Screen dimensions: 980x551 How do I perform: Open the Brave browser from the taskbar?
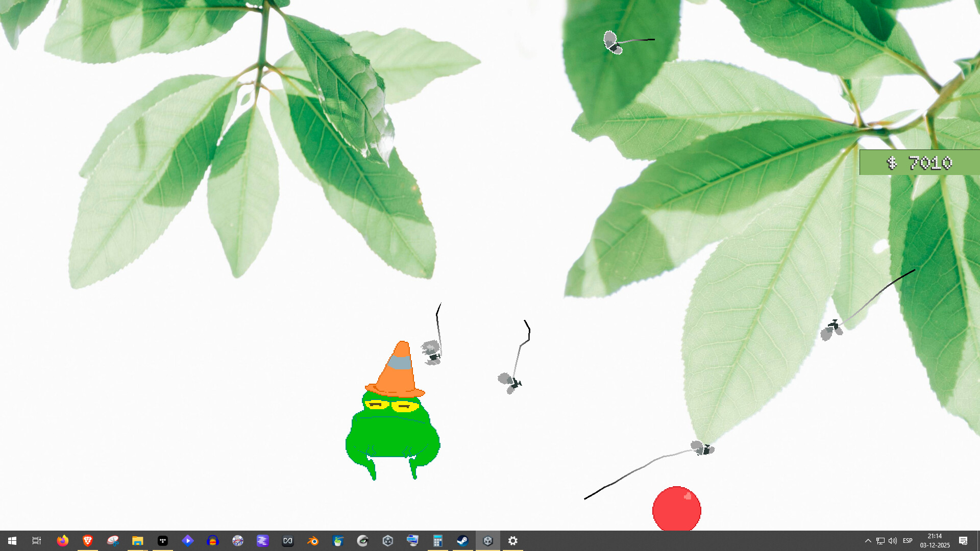(88, 541)
